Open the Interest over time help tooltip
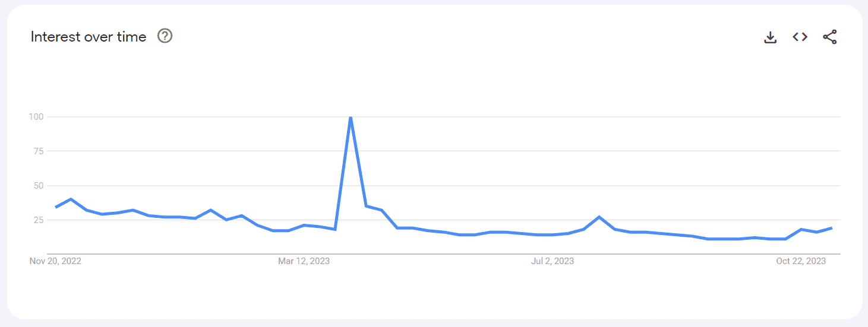Viewport: 868px width, 327px height. click(165, 36)
